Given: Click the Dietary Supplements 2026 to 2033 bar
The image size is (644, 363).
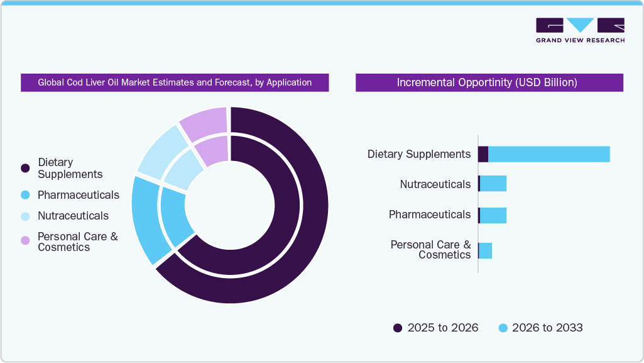Looking at the screenshot, I should click(548, 154).
